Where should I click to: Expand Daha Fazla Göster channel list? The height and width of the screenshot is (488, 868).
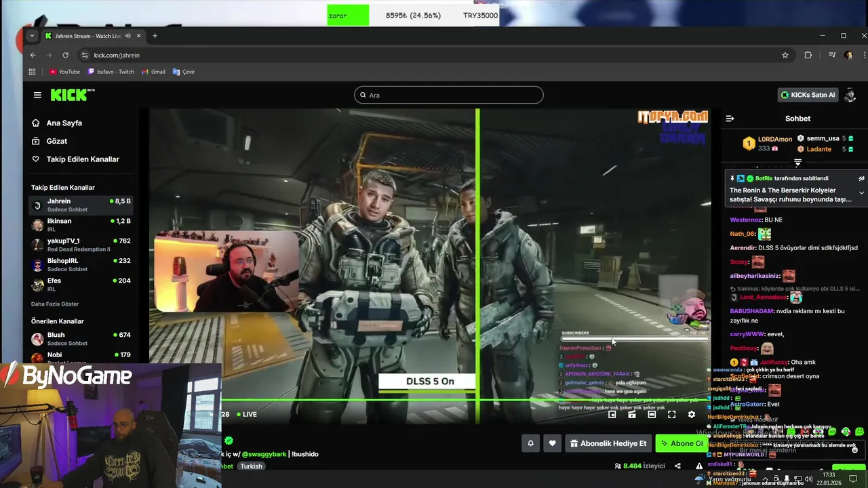click(55, 304)
